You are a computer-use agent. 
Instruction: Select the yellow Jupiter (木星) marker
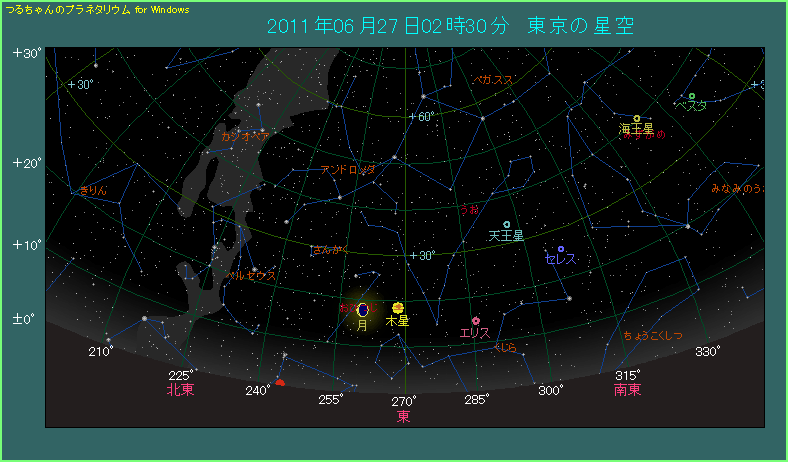coord(398,307)
